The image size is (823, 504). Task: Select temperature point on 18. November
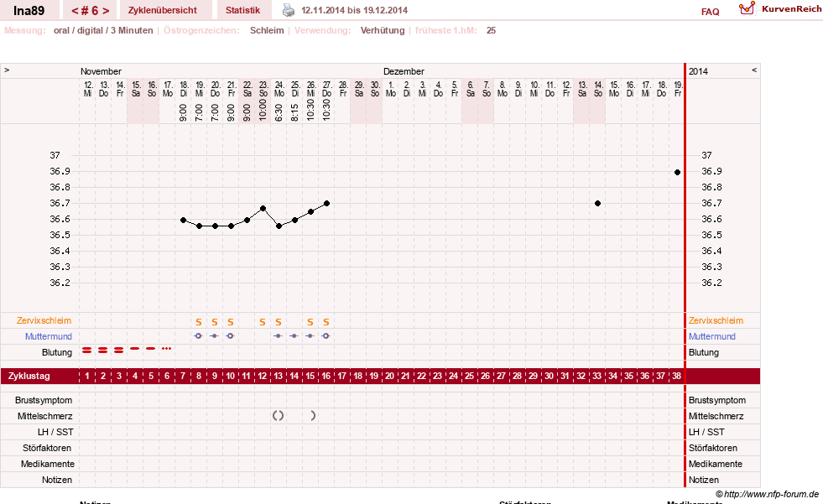183,221
